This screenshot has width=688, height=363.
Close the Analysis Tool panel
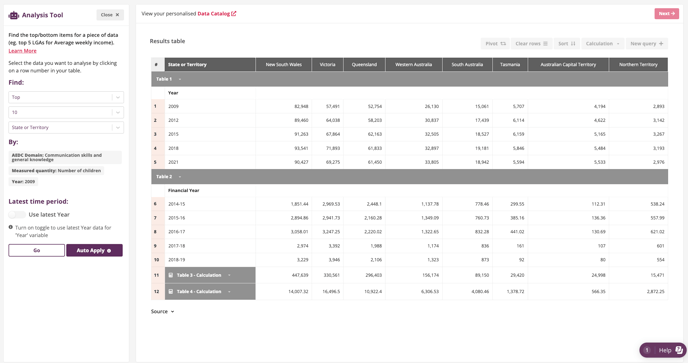click(x=110, y=15)
